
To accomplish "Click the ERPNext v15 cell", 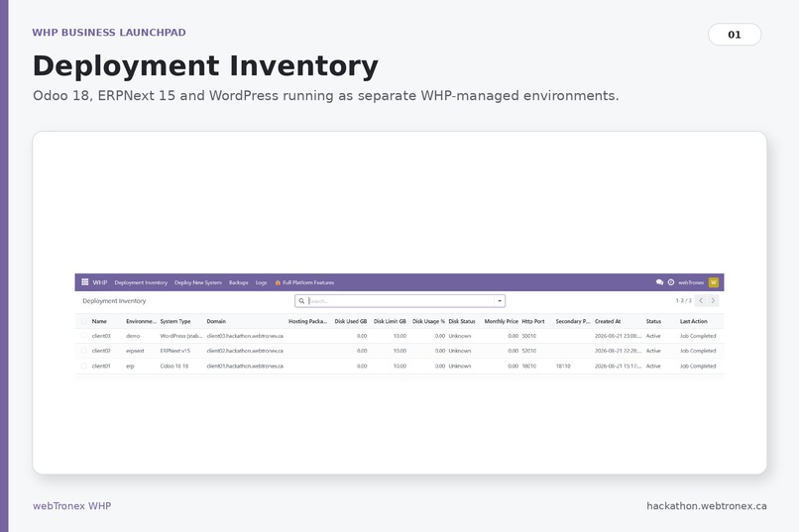I will point(174,351).
